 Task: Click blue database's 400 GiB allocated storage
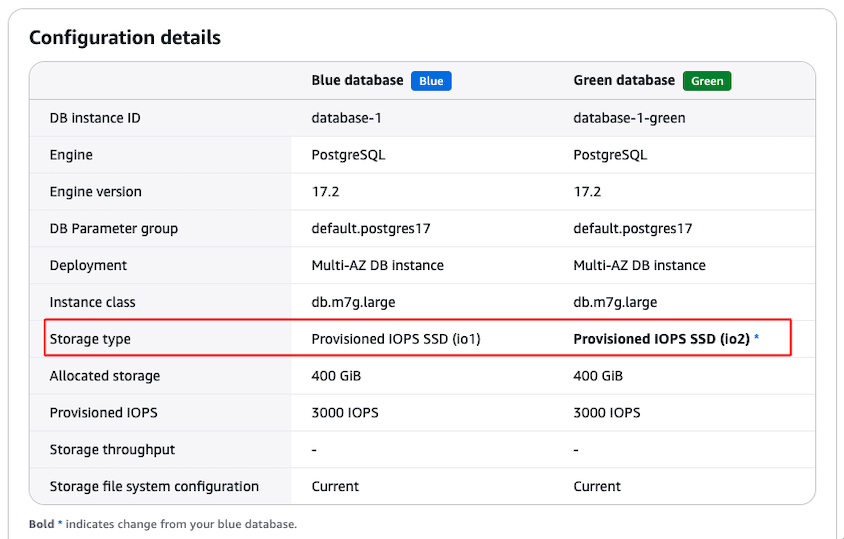pyautogui.click(x=336, y=376)
